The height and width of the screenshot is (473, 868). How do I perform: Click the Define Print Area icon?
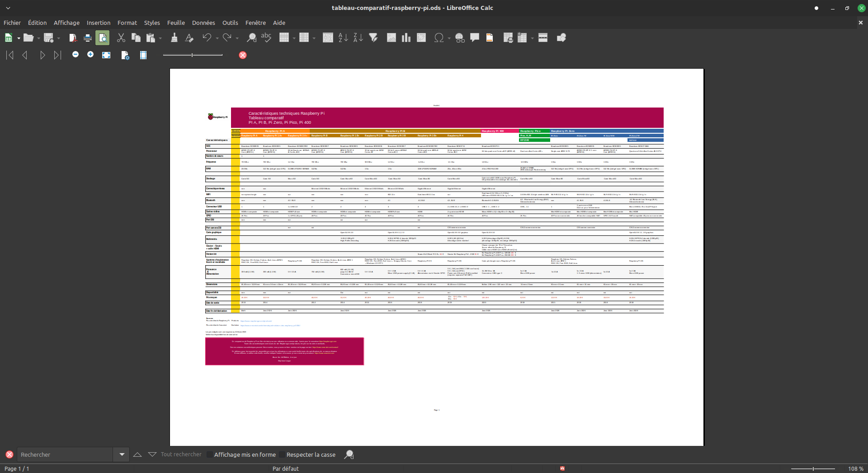(508, 38)
